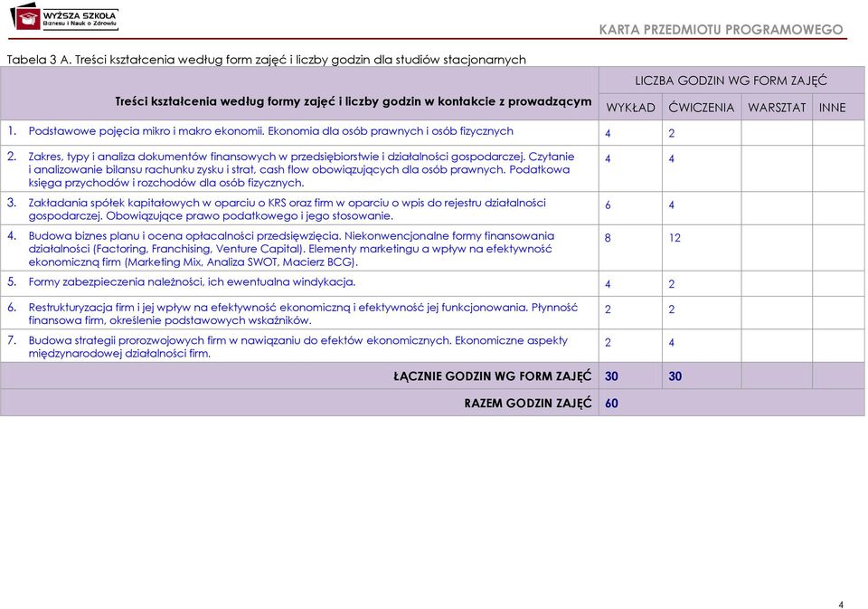Select ĆWICZENIA value '4' for topic 2
The width and height of the screenshot is (868, 609).
[x=672, y=159]
